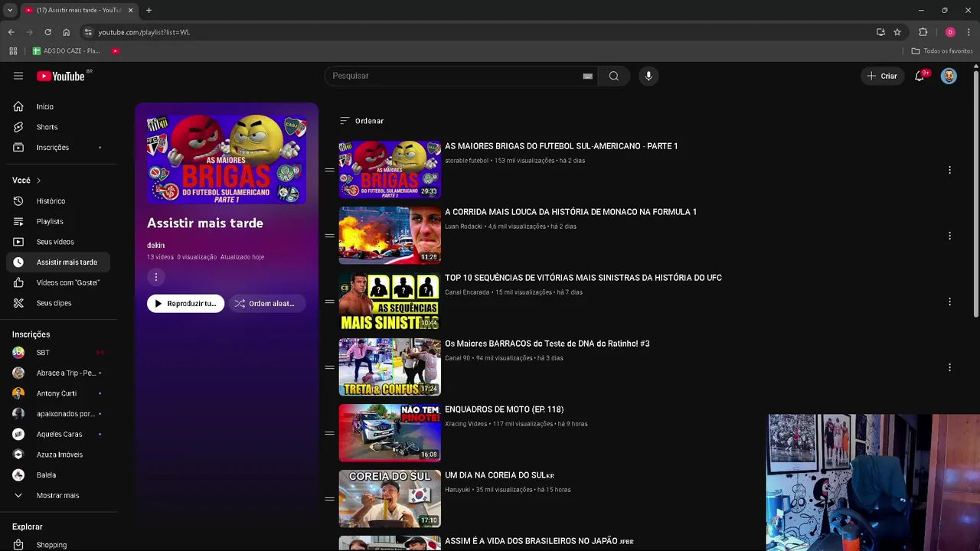Open options for AS MAIORES BRIGAS video

coord(949,170)
